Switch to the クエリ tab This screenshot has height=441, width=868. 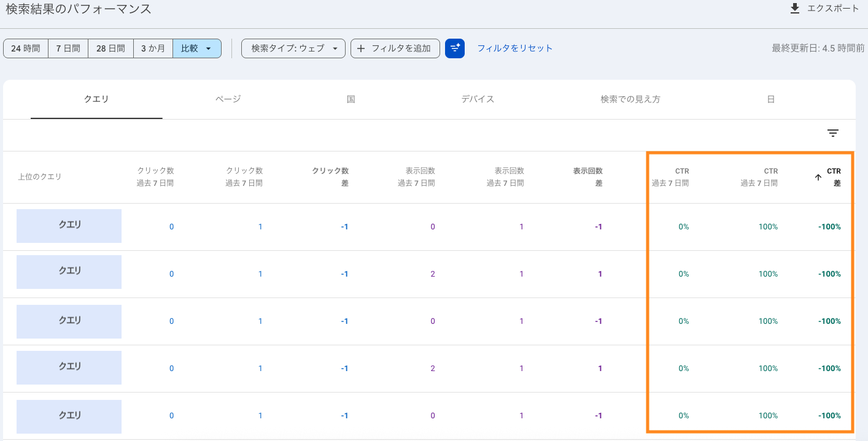(x=96, y=99)
